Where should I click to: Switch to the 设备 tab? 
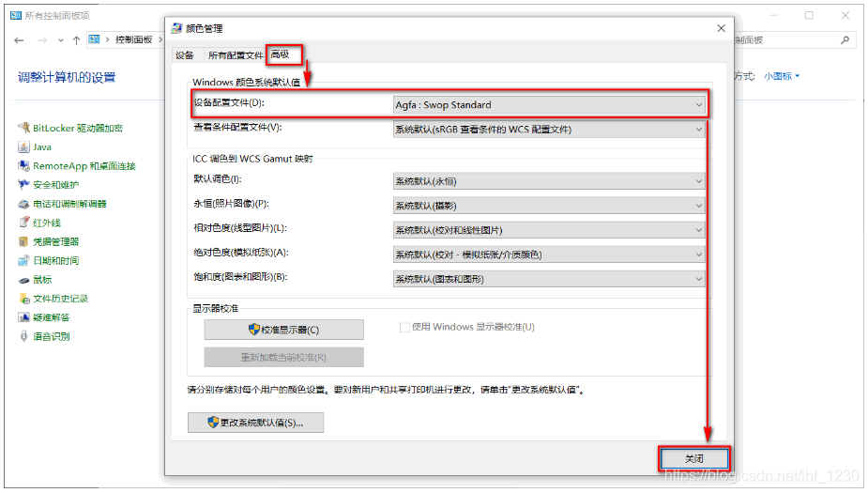pyautogui.click(x=184, y=54)
